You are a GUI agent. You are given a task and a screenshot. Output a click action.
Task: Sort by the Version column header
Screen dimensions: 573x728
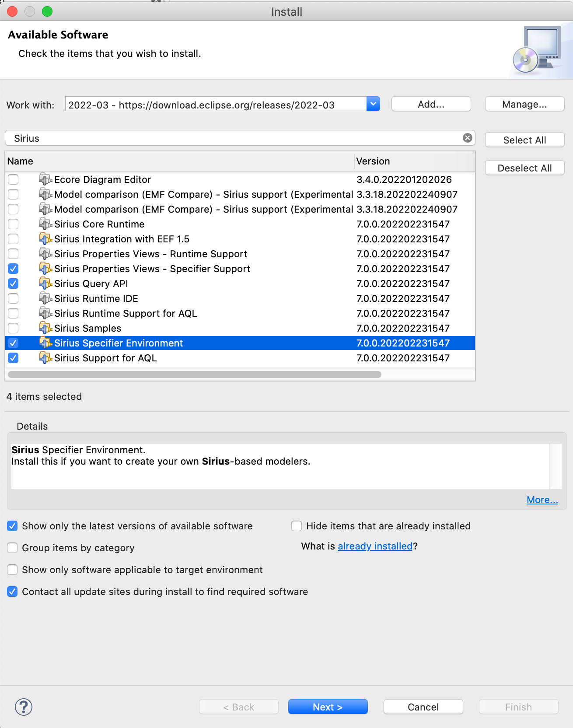click(415, 161)
